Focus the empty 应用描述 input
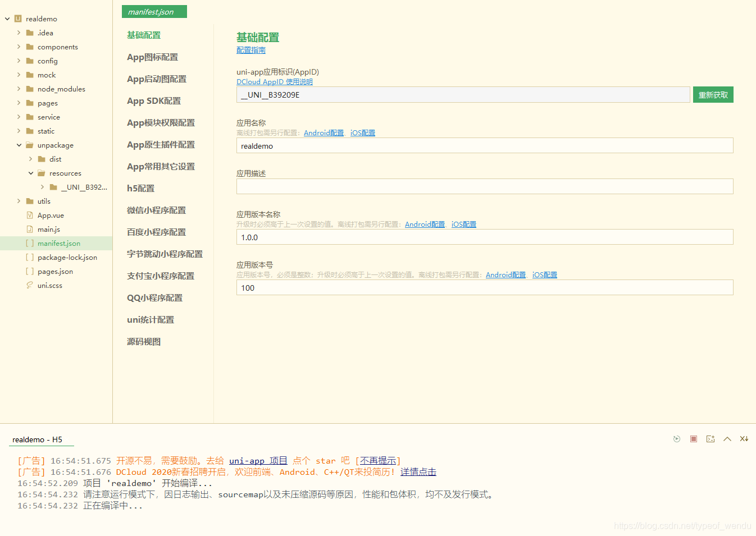 tap(485, 186)
